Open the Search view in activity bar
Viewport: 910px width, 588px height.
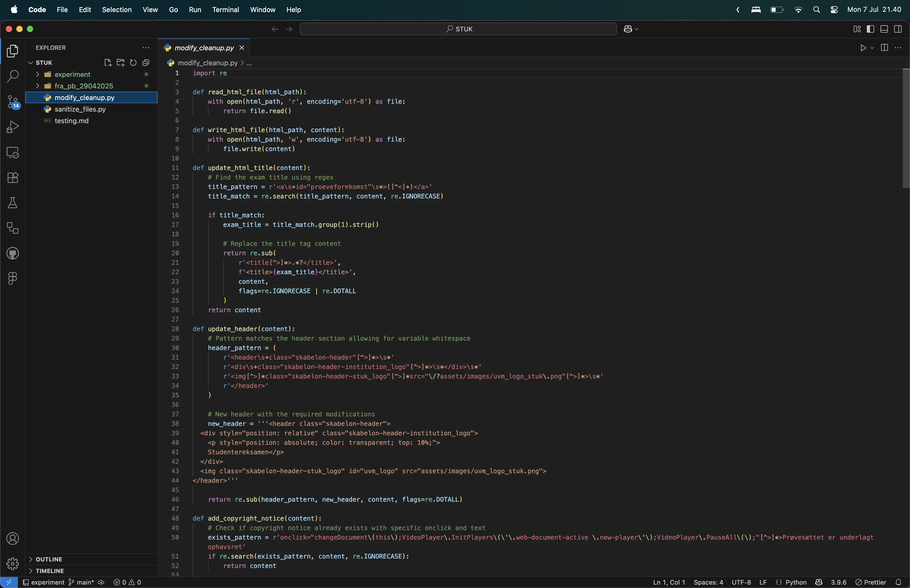pos(13,76)
